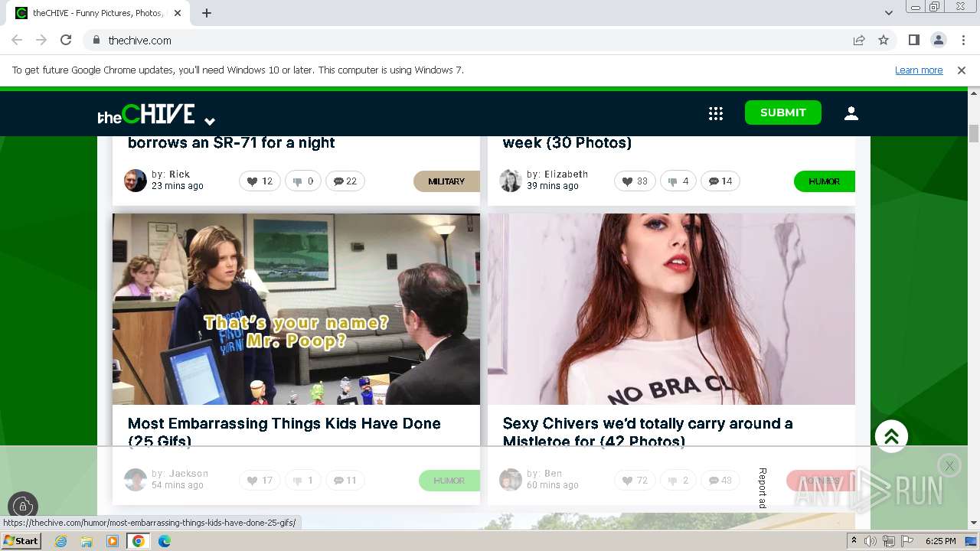Click Jackson's author avatar
The image size is (980, 551).
[x=136, y=480]
